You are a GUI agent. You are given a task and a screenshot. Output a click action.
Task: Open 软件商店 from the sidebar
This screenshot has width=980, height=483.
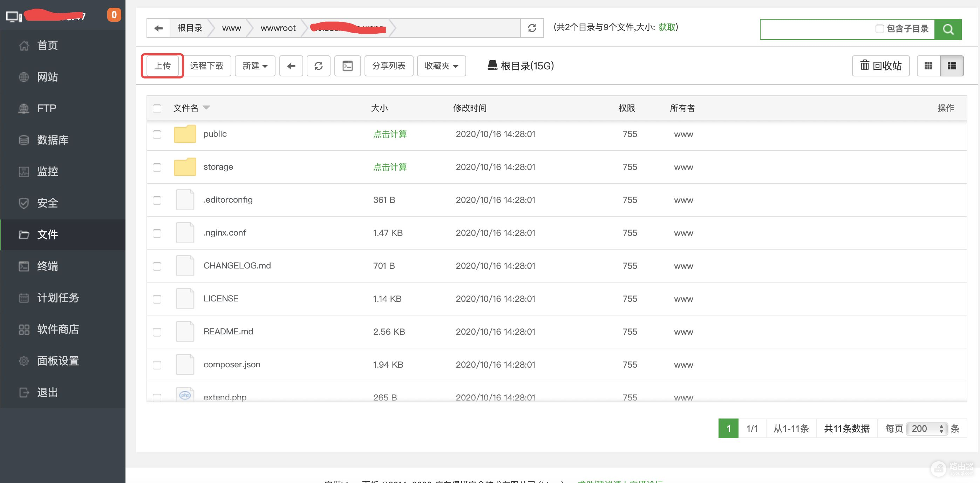point(58,329)
